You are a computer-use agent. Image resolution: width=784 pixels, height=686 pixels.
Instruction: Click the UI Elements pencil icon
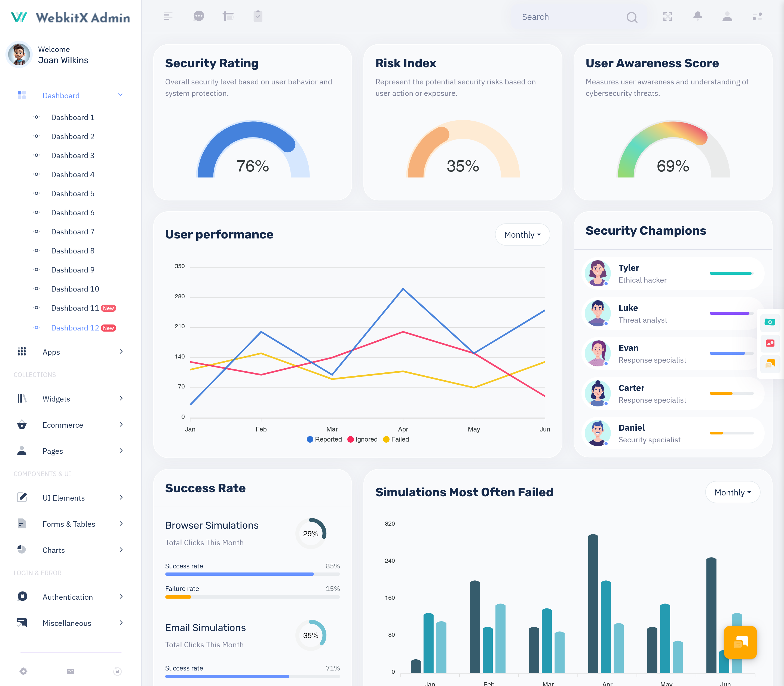coord(22,497)
